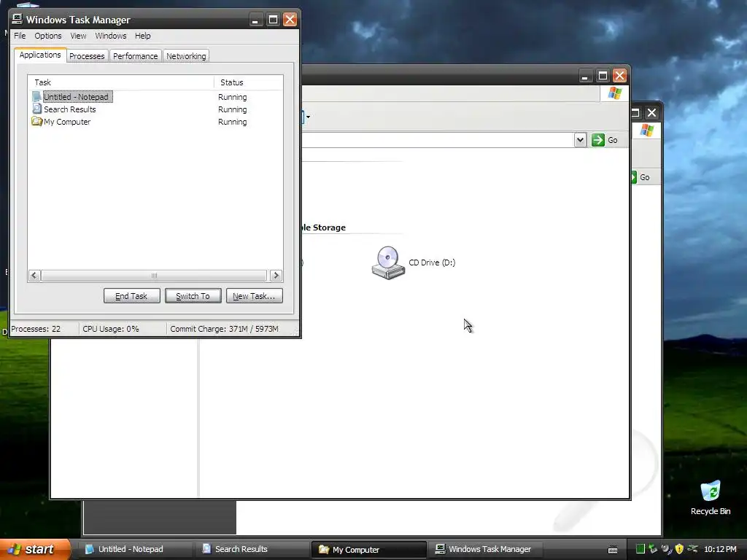The width and height of the screenshot is (747, 560).
Task: Minimize the My Computer window
Action: (x=585, y=75)
